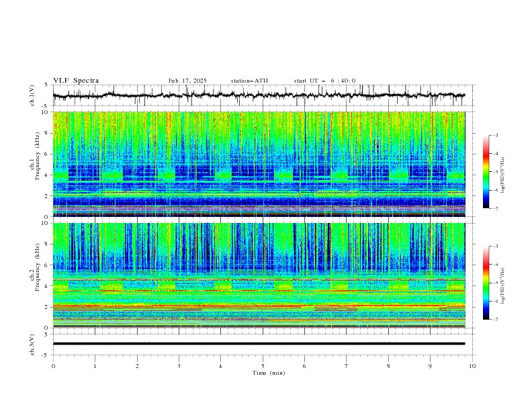
Task: Click the ch.2 spectrogram plot area
Action: (x=259, y=275)
